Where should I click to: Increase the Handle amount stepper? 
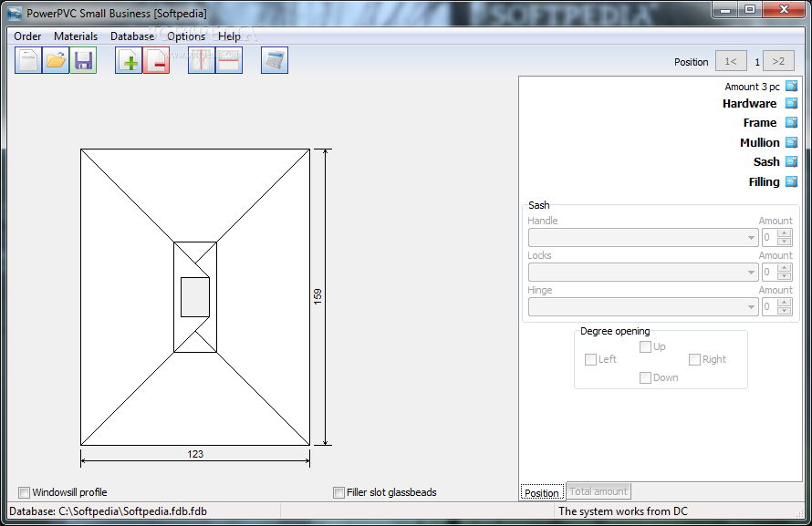coord(785,233)
